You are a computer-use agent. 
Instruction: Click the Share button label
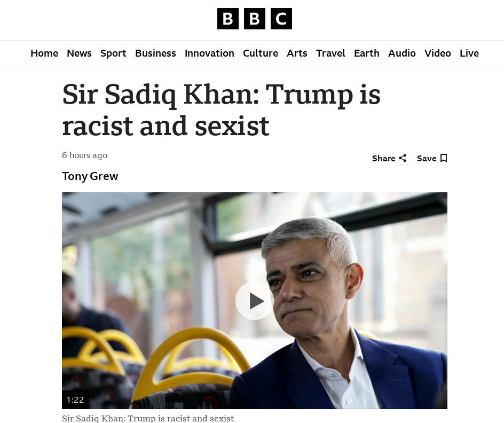pos(383,158)
